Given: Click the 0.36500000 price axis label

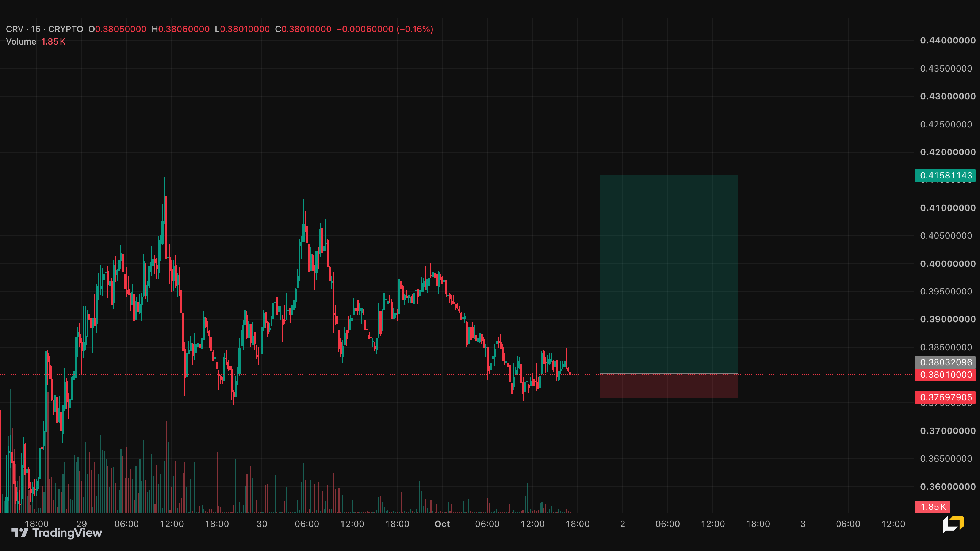Looking at the screenshot, I should (946, 459).
